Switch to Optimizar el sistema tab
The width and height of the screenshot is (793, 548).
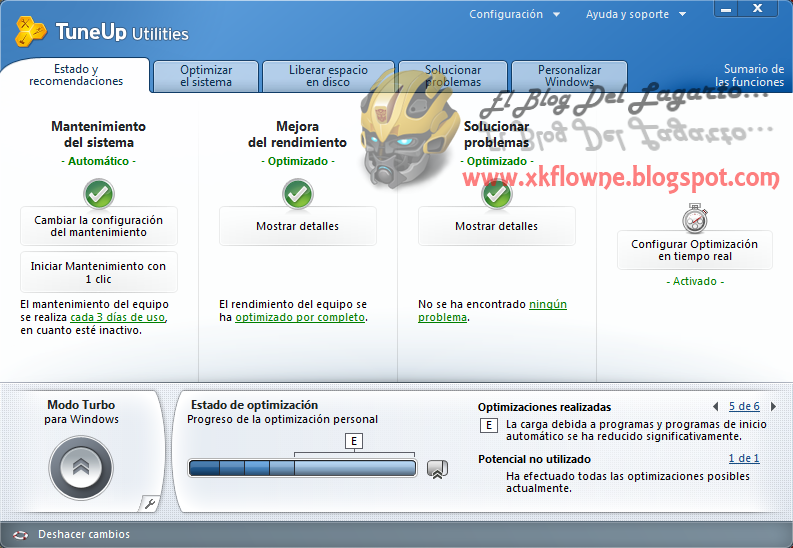[x=206, y=76]
